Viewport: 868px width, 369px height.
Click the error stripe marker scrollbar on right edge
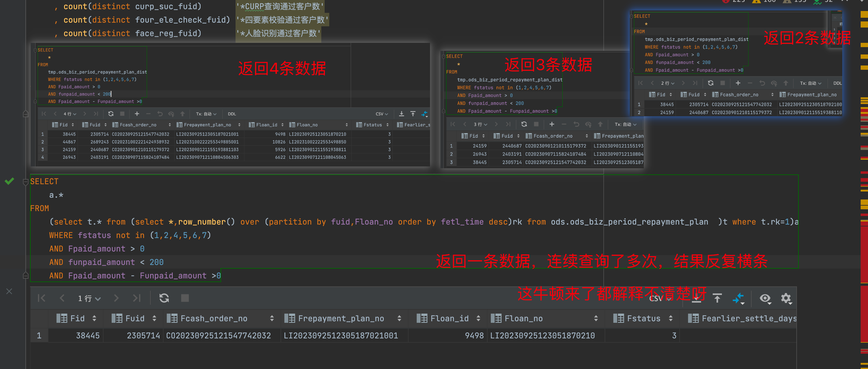pyautogui.click(x=864, y=184)
